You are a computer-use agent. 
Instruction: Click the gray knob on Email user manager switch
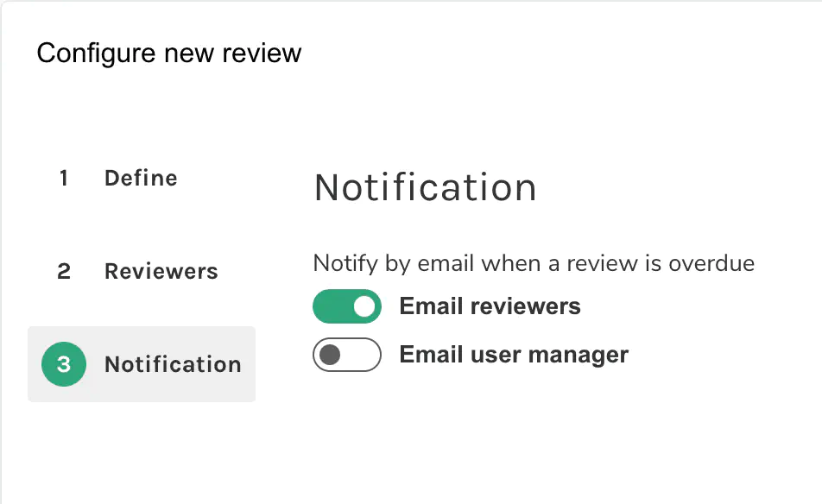coord(329,355)
